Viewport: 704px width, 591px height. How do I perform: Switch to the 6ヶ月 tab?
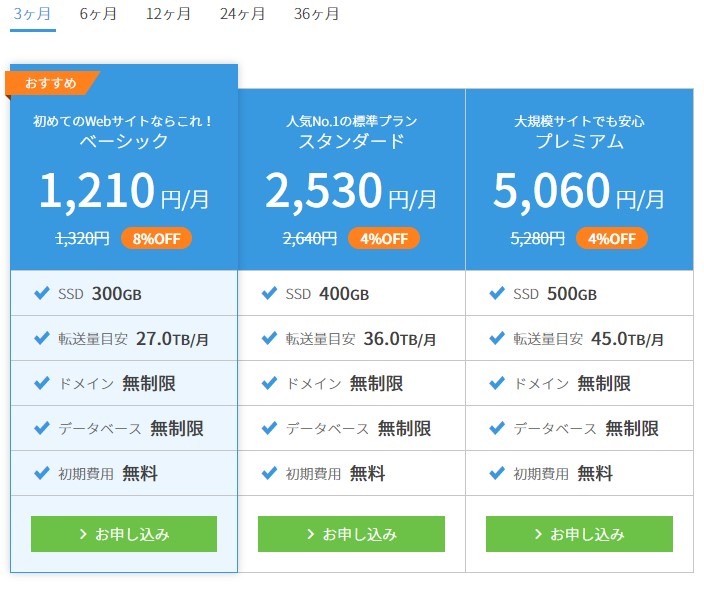click(98, 14)
